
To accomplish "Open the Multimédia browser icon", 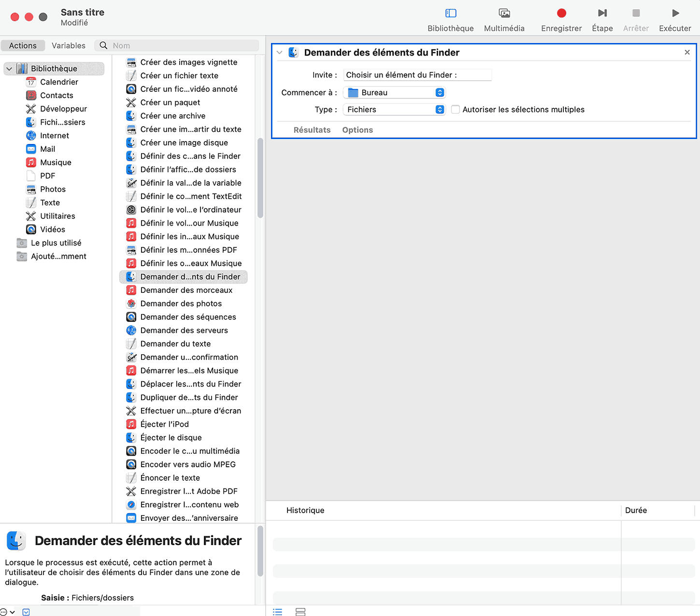I will tap(504, 14).
